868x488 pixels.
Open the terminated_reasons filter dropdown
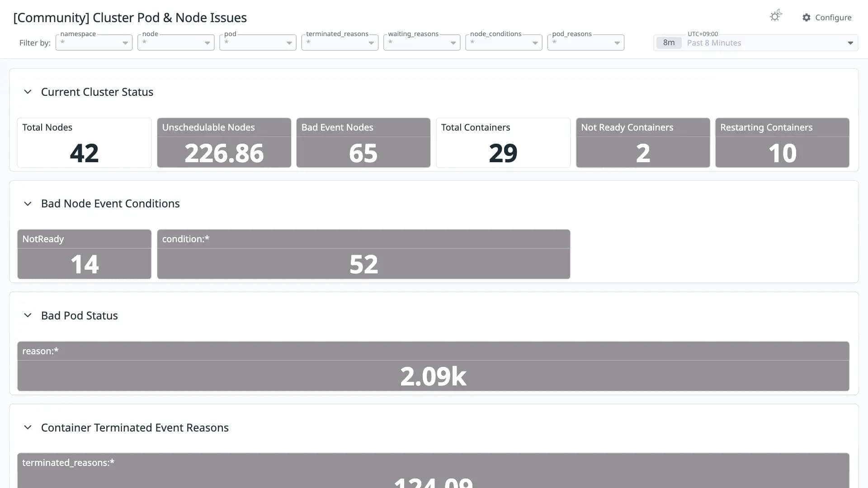pyautogui.click(x=340, y=42)
